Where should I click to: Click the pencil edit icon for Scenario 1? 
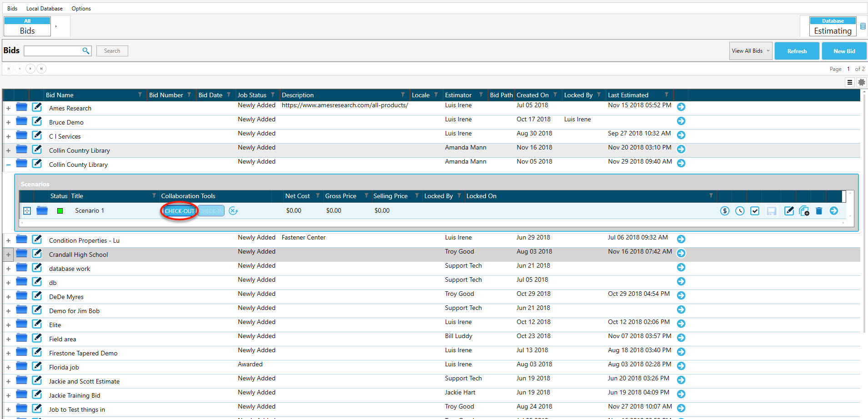click(789, 211)
